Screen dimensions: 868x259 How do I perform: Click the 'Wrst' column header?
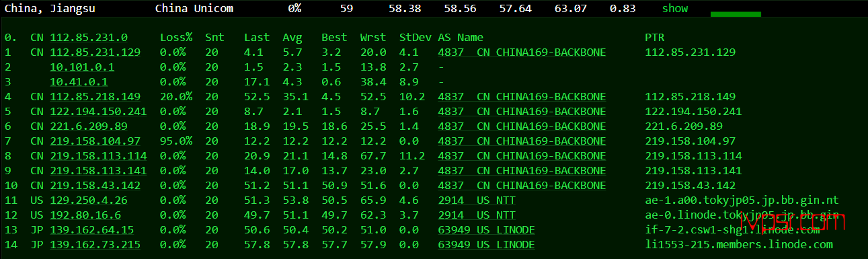click(x=373, y=38)
